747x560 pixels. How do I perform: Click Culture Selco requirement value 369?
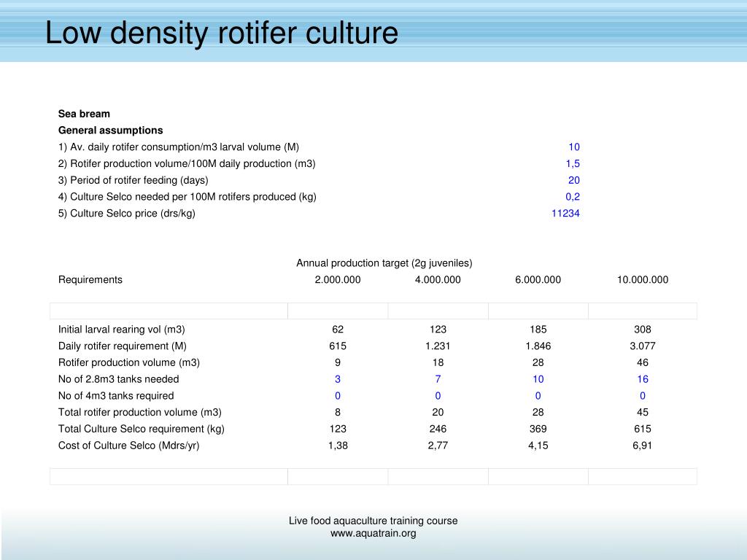538,429
